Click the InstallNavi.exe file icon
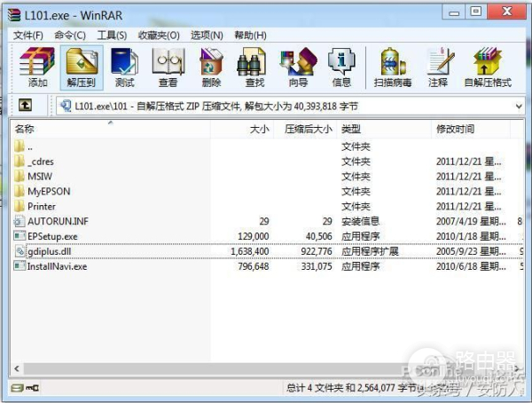Screen dimensions: 532x403 point(20,265)
